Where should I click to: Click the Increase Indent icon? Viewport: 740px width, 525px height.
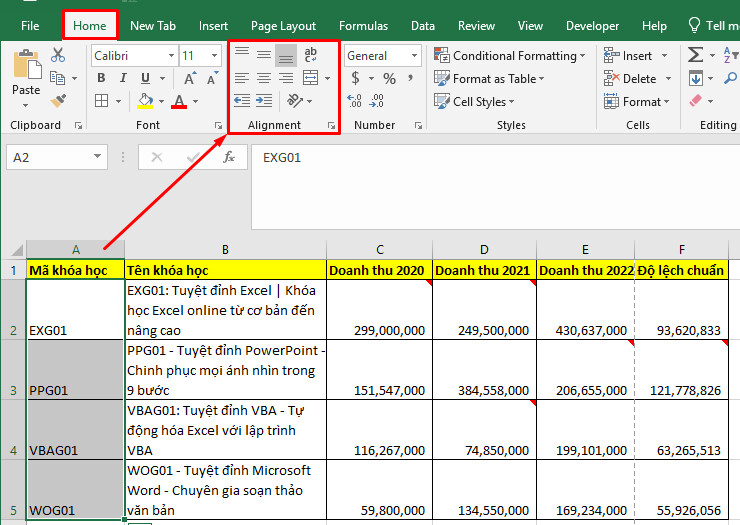point(264,101)
